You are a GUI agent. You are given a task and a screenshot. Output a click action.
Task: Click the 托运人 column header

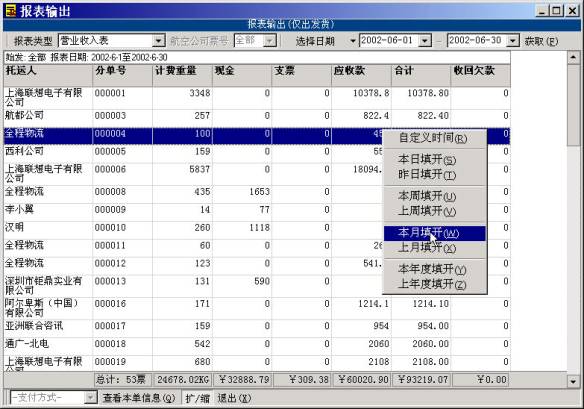click(x=48, y=76)
